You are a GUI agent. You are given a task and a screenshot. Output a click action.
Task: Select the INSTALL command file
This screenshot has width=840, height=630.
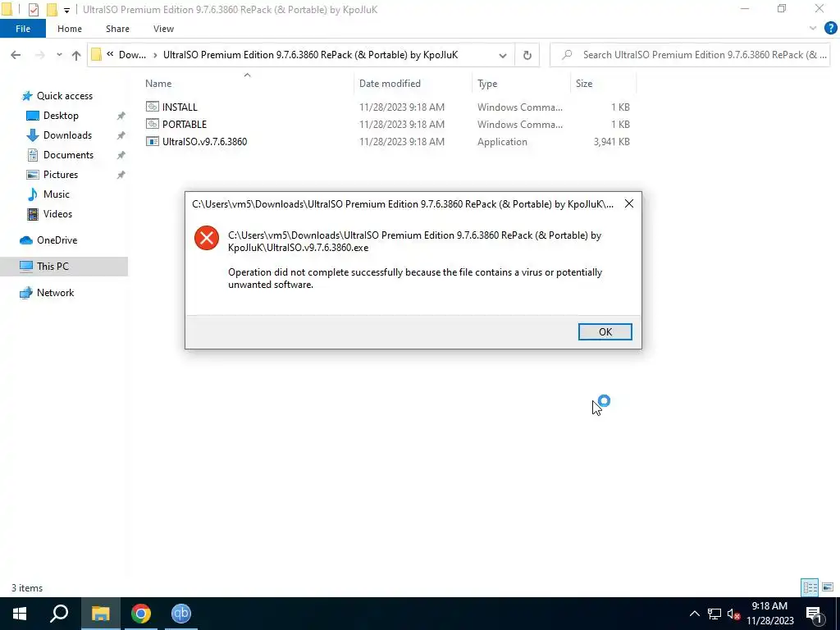[180, 107]
